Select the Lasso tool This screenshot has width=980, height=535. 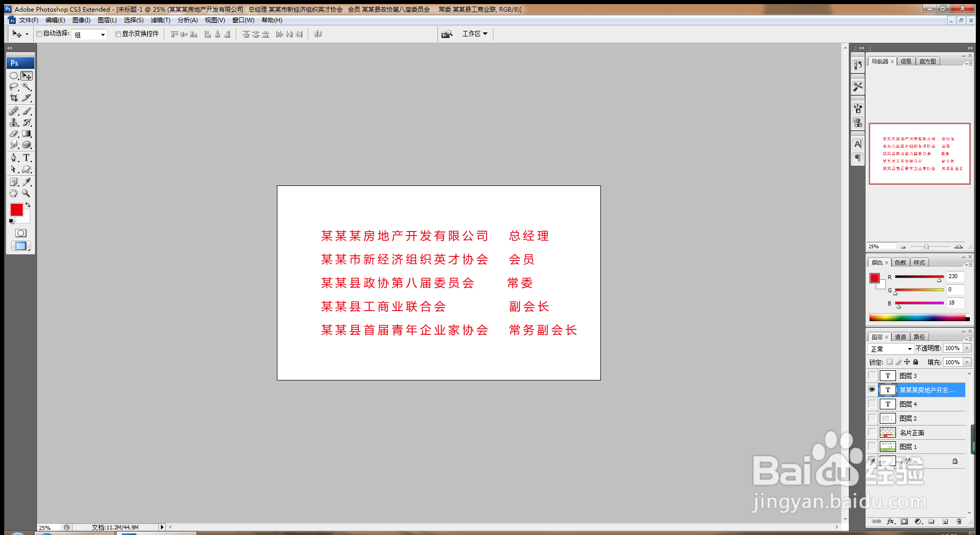tap(14, 87)
